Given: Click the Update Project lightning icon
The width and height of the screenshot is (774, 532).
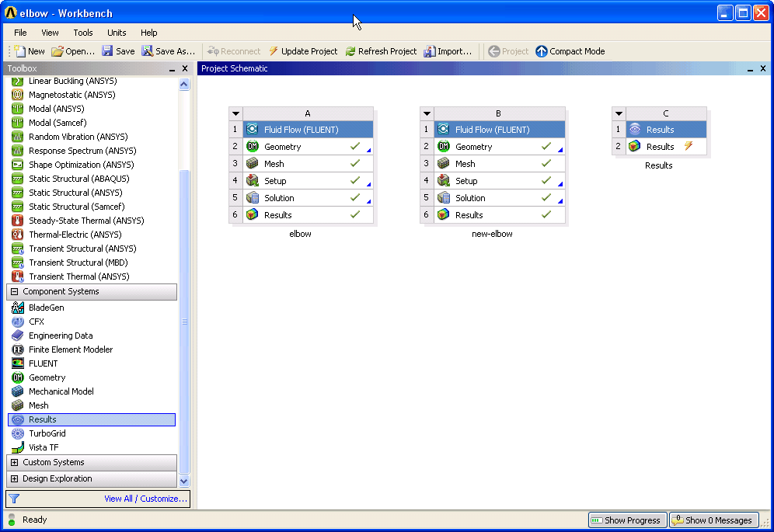Looking at the screenshot, I should (274, 50).
